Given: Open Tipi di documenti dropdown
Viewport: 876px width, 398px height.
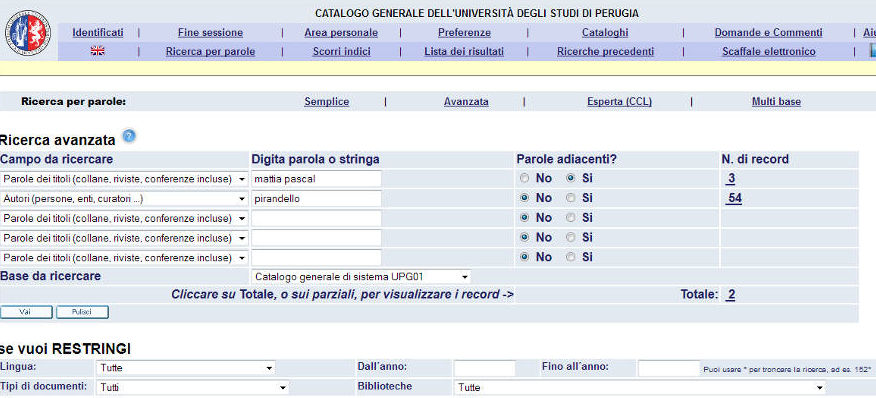Looking at the screenshot, I should [193, 387].
